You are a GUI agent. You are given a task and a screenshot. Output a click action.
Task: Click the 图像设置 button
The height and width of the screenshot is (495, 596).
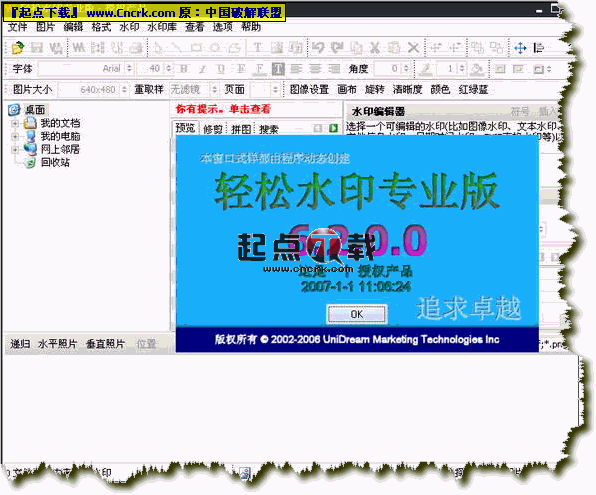pos(309,90)
